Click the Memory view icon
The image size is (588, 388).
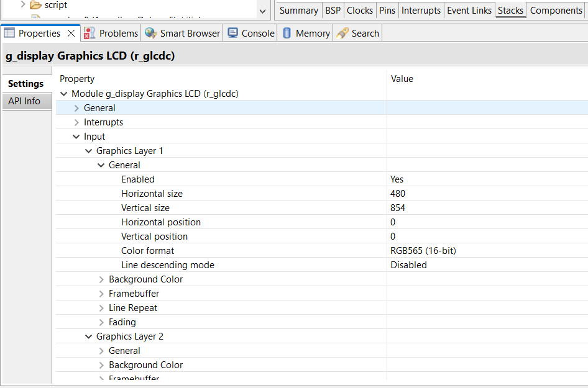coord(287,34)
